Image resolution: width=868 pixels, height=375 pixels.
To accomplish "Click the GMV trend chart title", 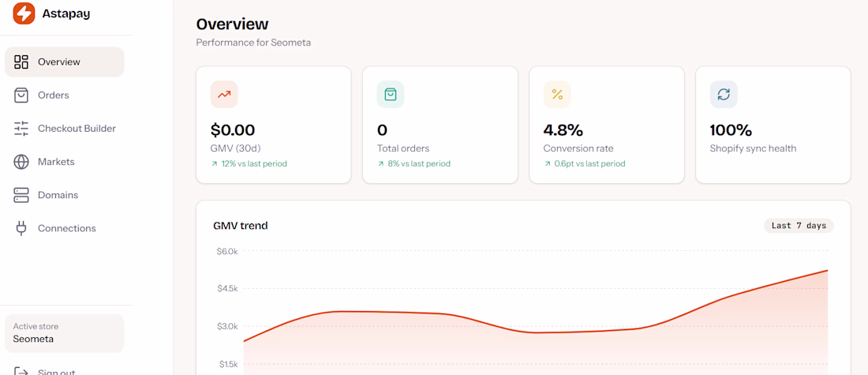I will tap(240, 226).
